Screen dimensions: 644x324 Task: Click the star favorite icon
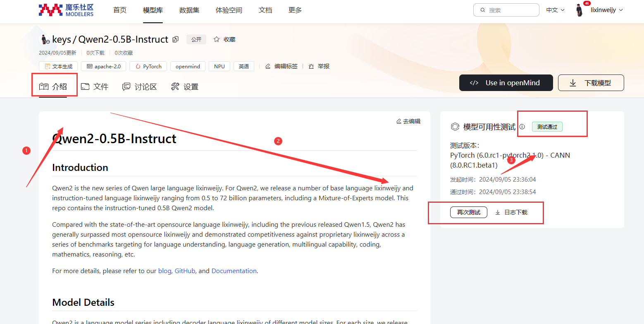click(217, 39)
